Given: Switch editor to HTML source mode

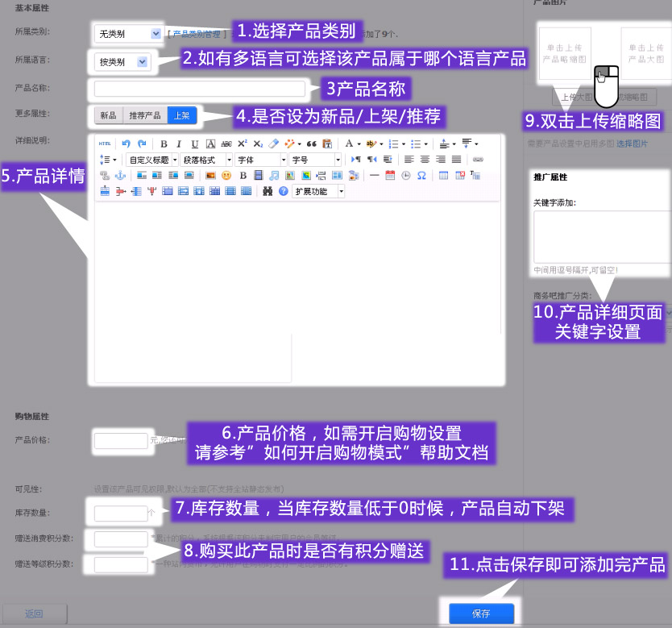Looking at the screenshot, I should [105, 143].
